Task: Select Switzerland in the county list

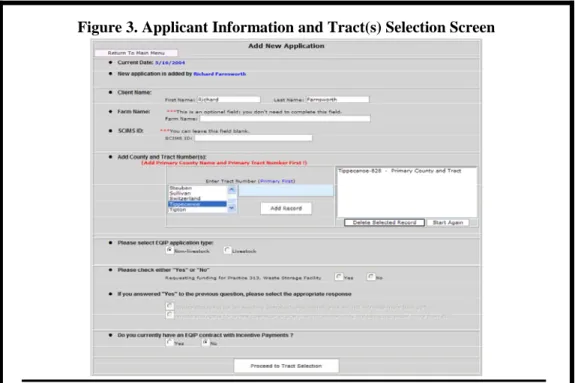Action: pyautogui.click(x=198, y=198)
